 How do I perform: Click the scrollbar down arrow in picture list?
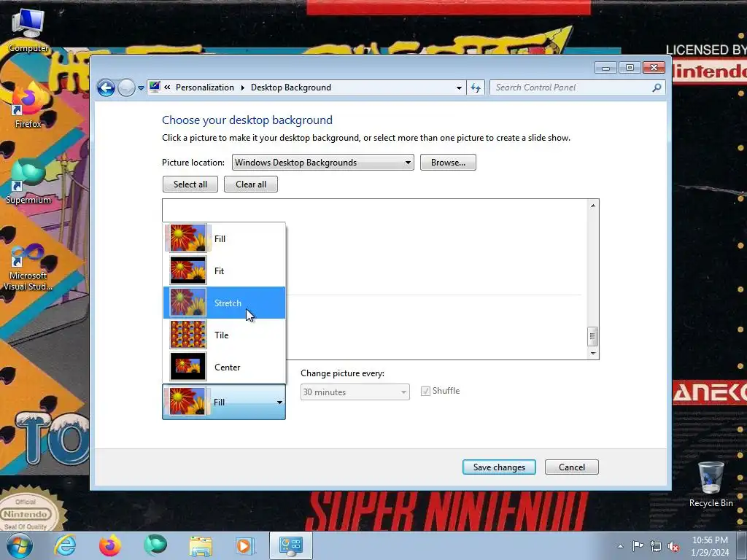(x=593, y=353)
